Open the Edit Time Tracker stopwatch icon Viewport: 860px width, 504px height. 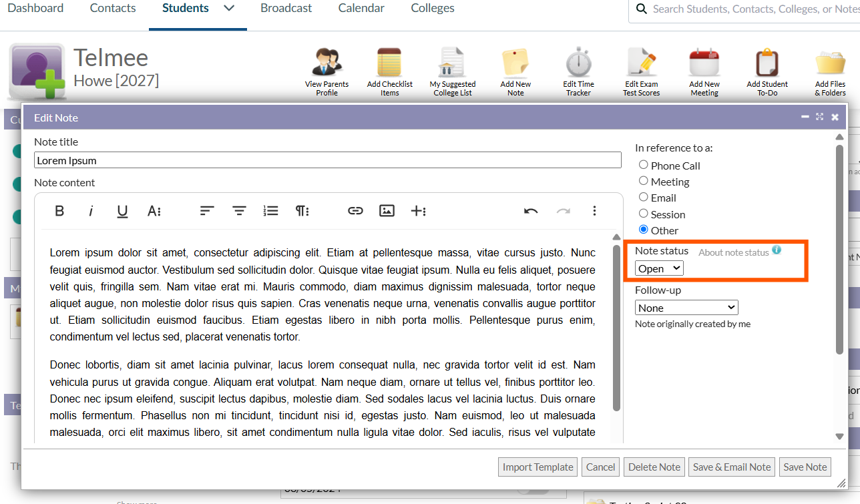(578, 64)
